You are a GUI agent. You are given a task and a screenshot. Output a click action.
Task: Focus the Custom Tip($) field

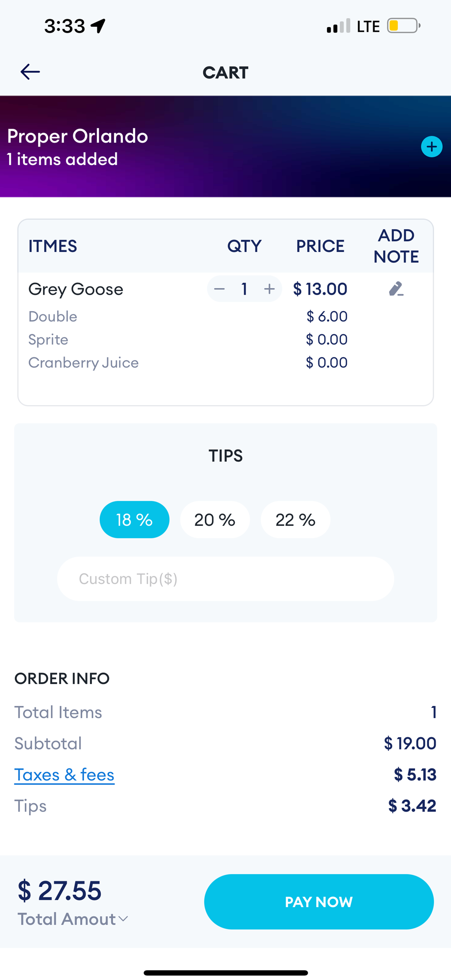225,579
